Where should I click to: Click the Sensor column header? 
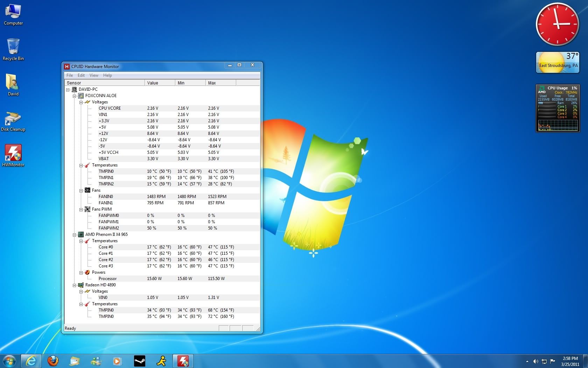[105, 83]
